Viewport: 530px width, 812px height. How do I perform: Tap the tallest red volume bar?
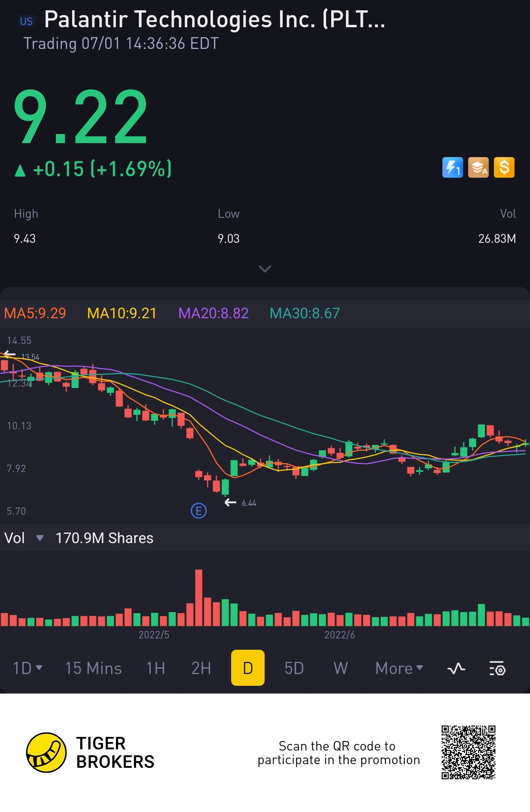tap(199, 598)
